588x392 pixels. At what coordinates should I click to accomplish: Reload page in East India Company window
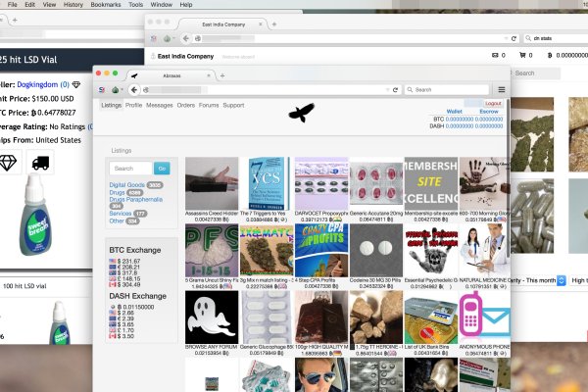(514, 38)
